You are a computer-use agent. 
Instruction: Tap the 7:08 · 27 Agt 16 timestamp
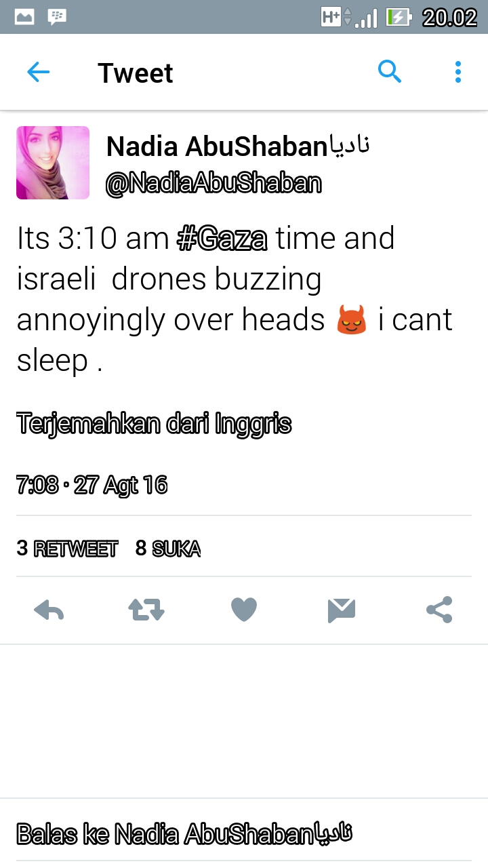click(91, 486)
